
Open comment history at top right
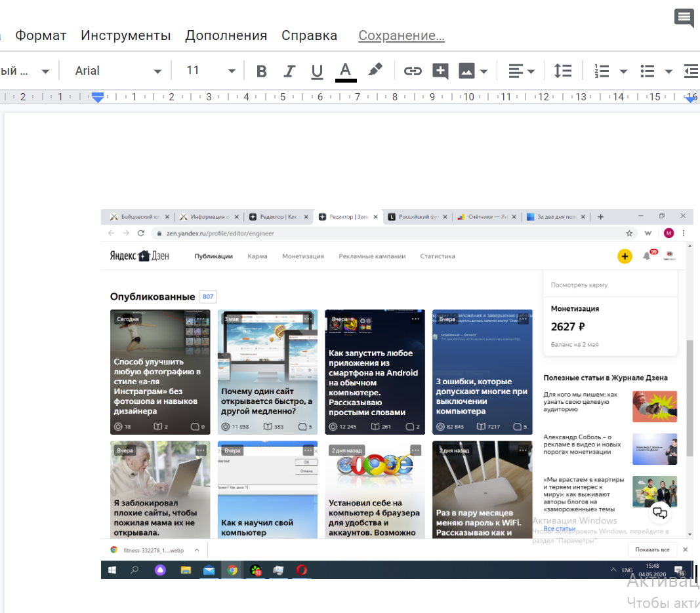[x=684, y=18]
